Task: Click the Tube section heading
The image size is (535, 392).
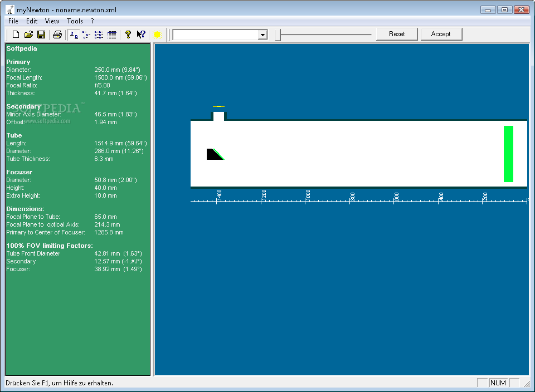Action: tap(14, 136)
